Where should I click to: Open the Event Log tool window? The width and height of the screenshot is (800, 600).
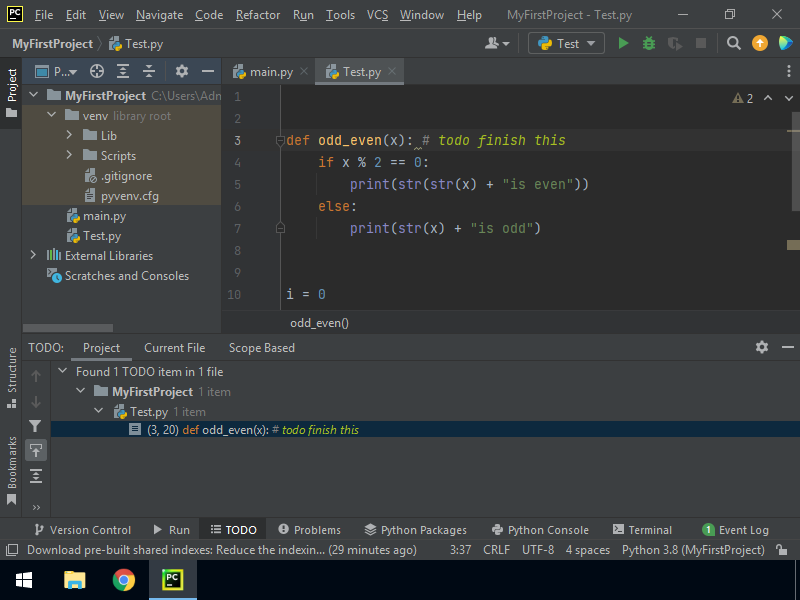click(x=736, y=530)
